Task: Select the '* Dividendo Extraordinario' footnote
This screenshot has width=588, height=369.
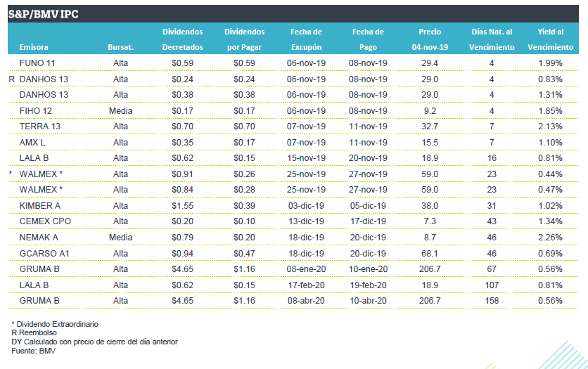Action: (55, 324)
